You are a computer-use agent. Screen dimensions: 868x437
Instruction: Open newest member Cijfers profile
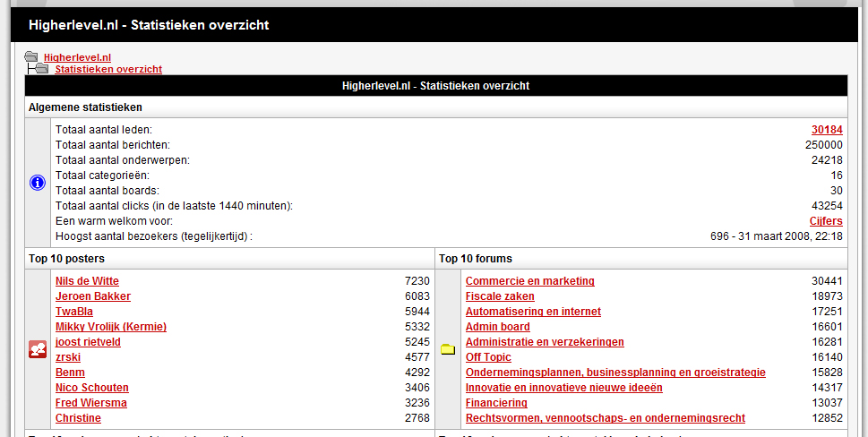826,221
